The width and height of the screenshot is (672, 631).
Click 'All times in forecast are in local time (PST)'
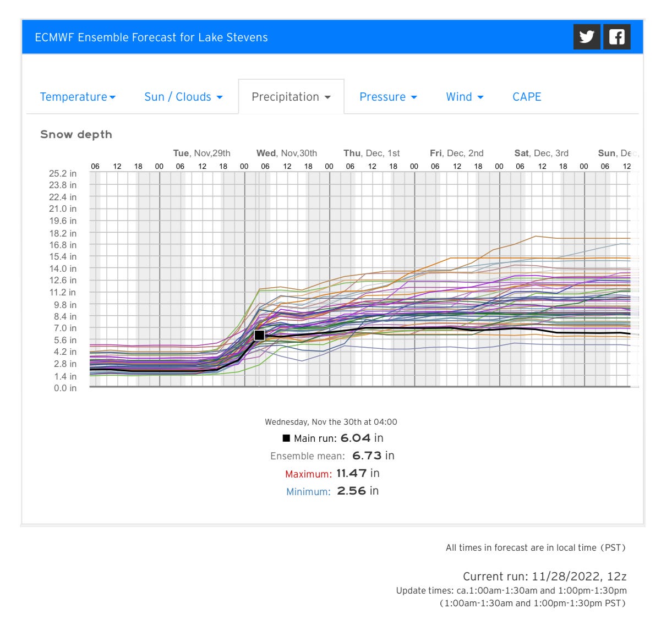536,548
